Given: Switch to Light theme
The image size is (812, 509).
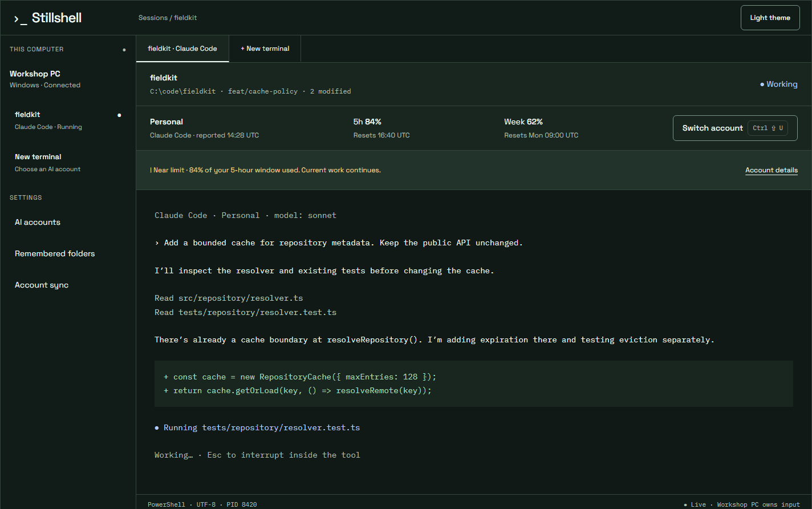Looking at the screenshot, I should (x=770, y=18).
